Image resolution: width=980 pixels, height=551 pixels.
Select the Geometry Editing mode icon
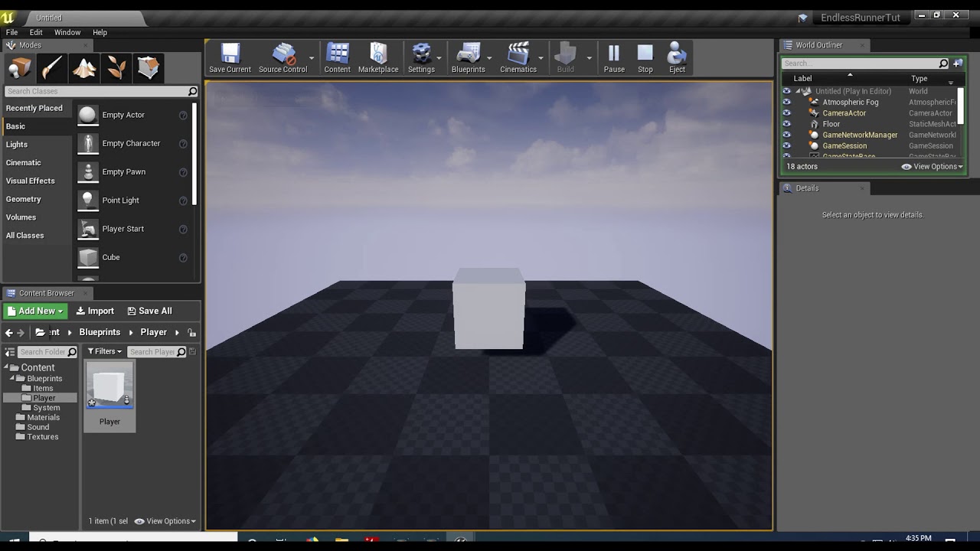click(x=149, y=68)
